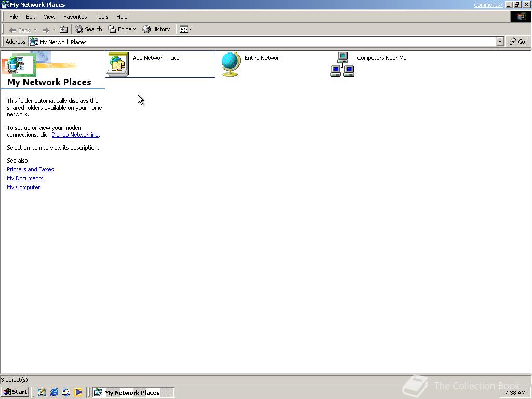Open the Help menu

tap(122, 17)
